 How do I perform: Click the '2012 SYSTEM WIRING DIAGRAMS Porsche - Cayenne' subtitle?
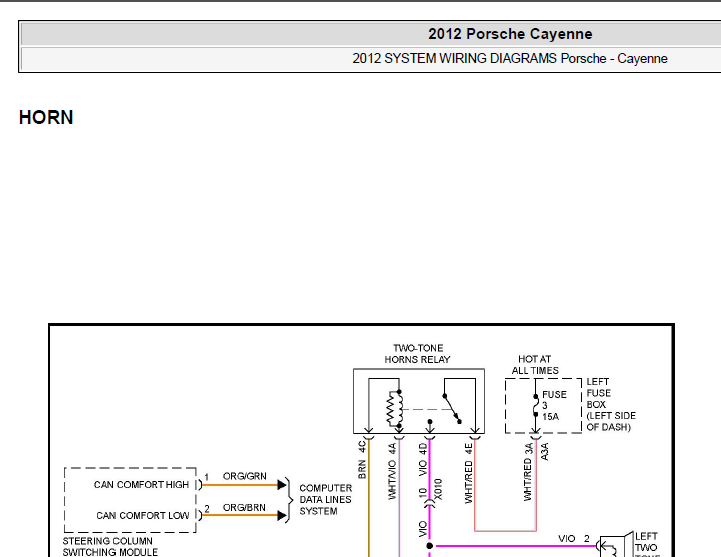tap(509, 59)
